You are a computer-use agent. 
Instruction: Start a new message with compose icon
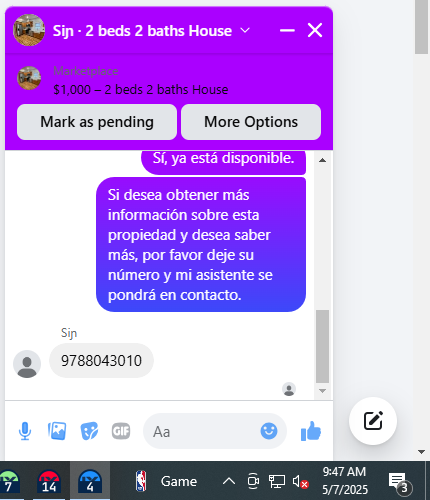pyautogui.click(x=373, y=421)
